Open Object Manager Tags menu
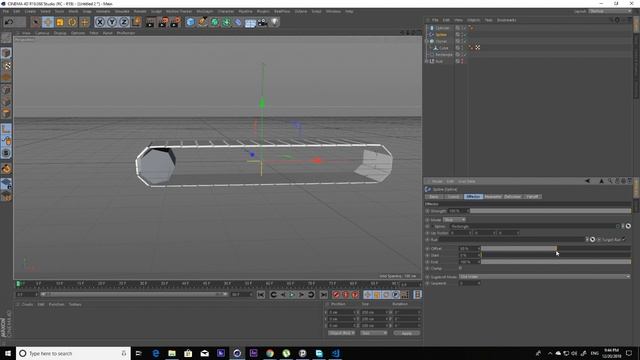Viewport: 640px width, 360px height. coord(488,20)
